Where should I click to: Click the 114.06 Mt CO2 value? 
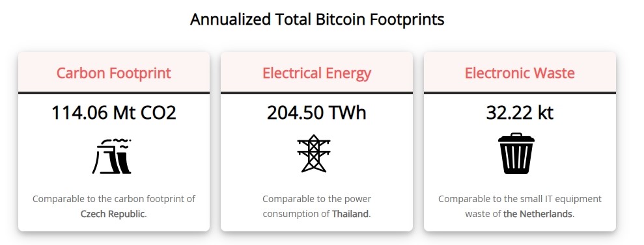click(x=114, y=112)
